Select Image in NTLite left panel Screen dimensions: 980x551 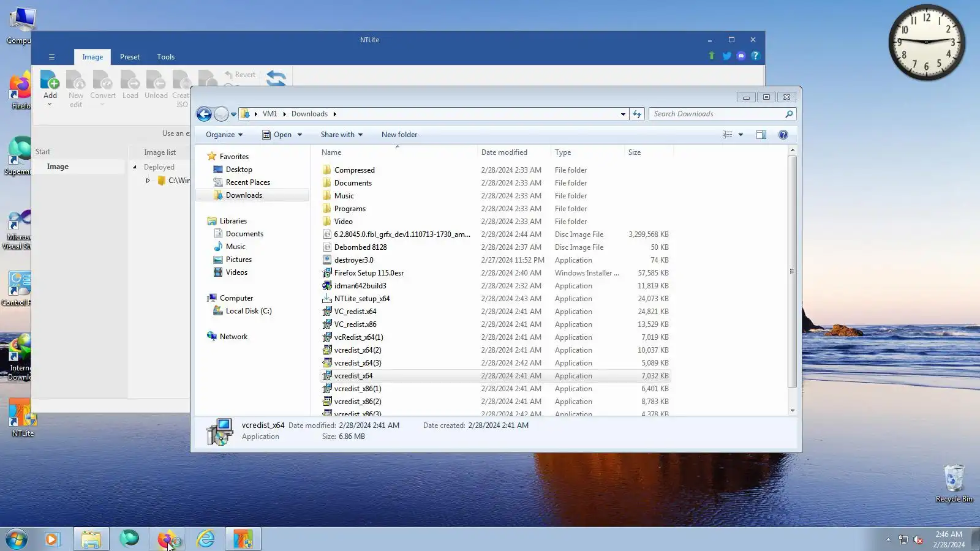click(x=58, y=167)
